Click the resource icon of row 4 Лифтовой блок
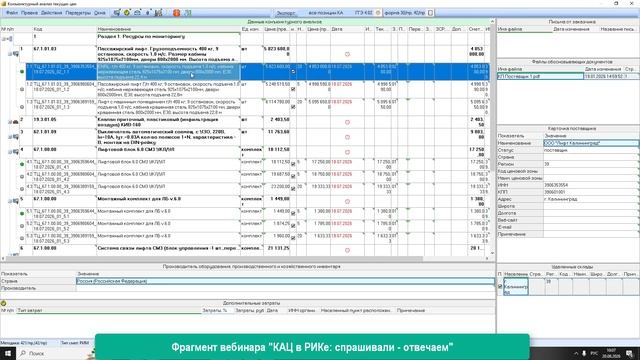This screenshot has height=360, width=640. pos(16,152)
